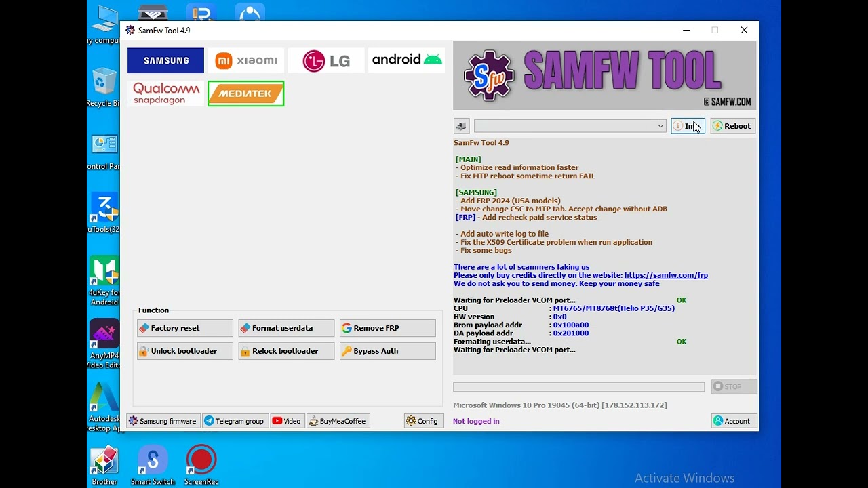Click the Function group label
The height and width of the screenshot is (488, 868).
[x=153, y=310]
